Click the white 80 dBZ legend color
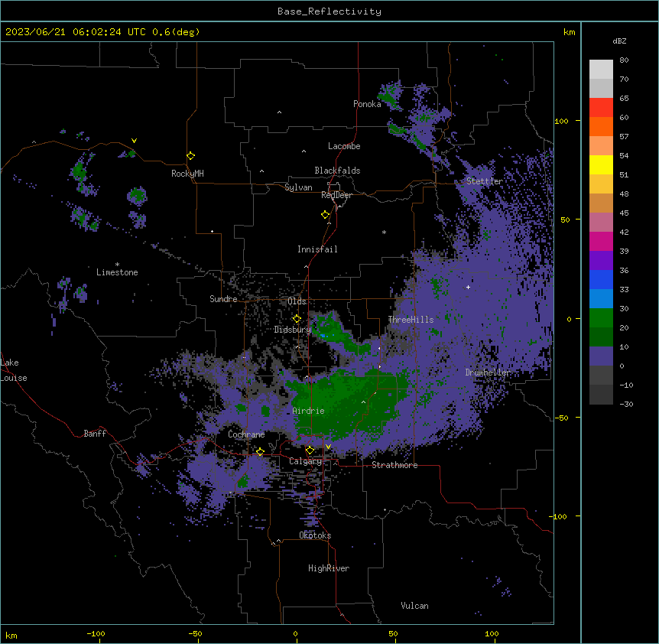Image resolution: width=659 pixels, height=644 pixels. point(601,70)
